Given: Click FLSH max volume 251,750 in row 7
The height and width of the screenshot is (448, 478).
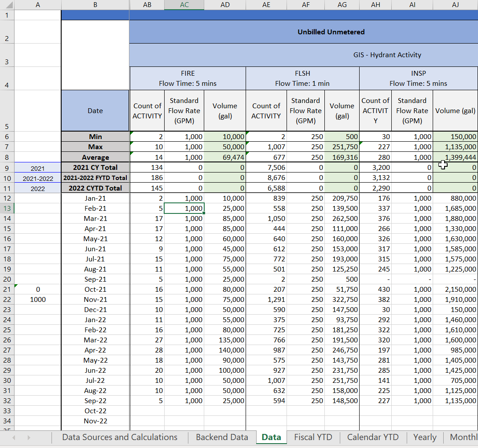Looking at the screenshot, I should tap(342, 147).
